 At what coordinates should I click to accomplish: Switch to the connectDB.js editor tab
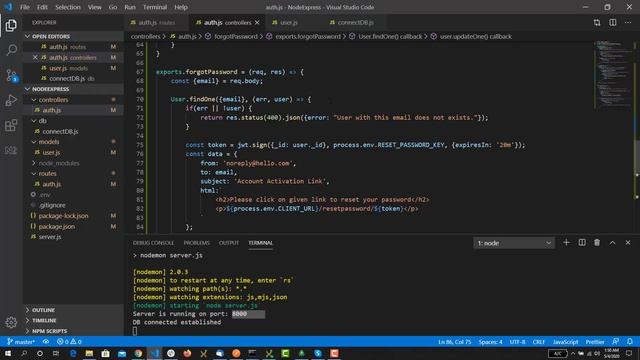tap(355, 22)
